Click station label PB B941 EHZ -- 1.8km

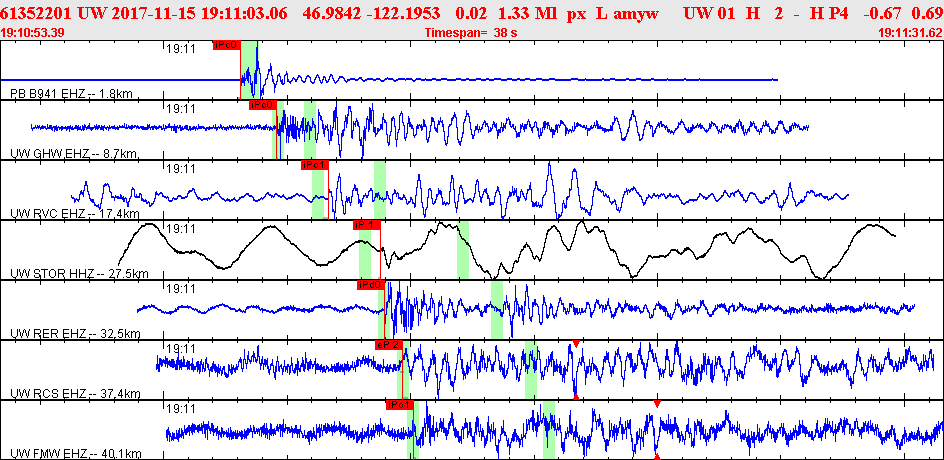[x=72, y=93]
